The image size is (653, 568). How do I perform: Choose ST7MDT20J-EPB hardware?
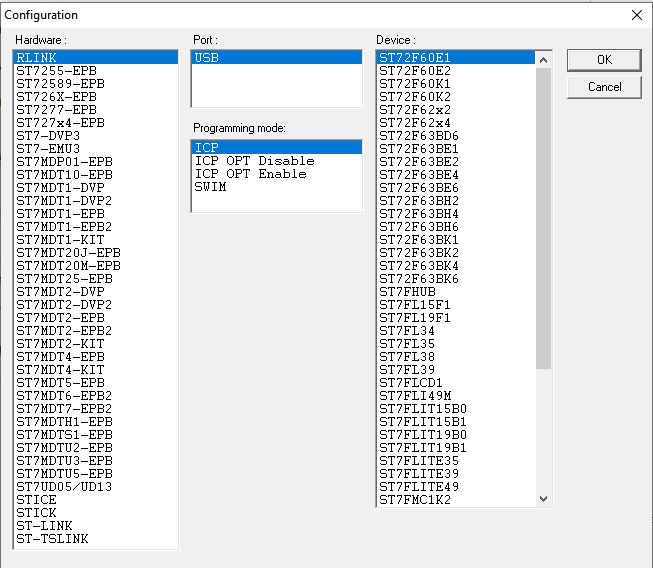click(96, 252)
